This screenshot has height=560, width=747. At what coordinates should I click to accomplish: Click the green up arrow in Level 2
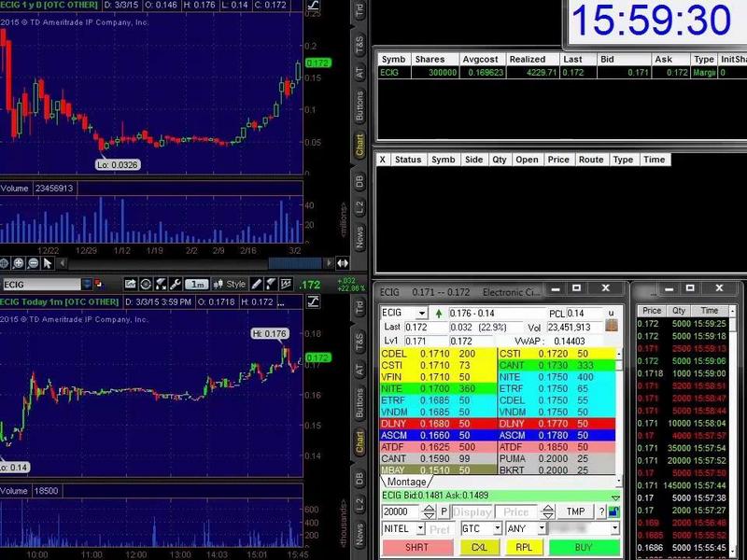click(439, 314)
